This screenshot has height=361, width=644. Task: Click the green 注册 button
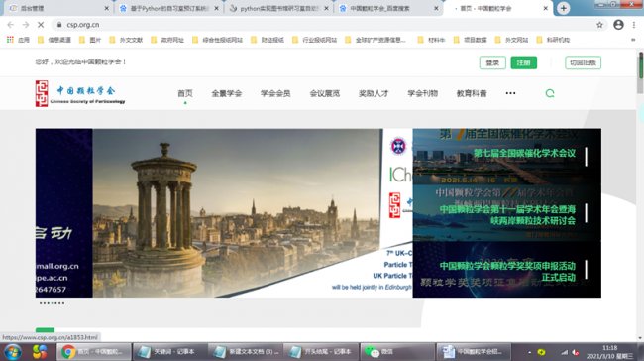(524, 62)
